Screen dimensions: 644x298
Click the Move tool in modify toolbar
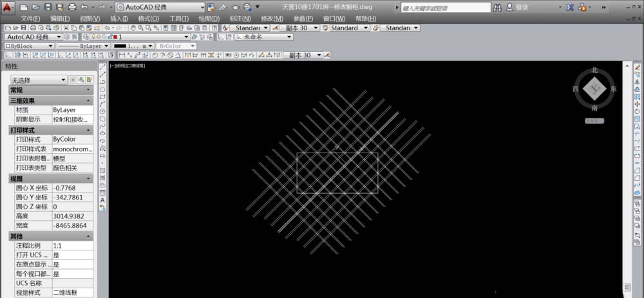[638, 104]
